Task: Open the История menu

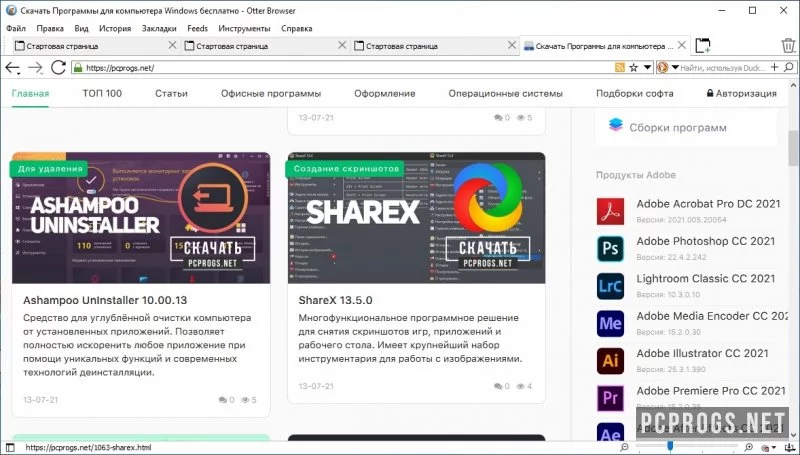Action: [x=115, y=28]
